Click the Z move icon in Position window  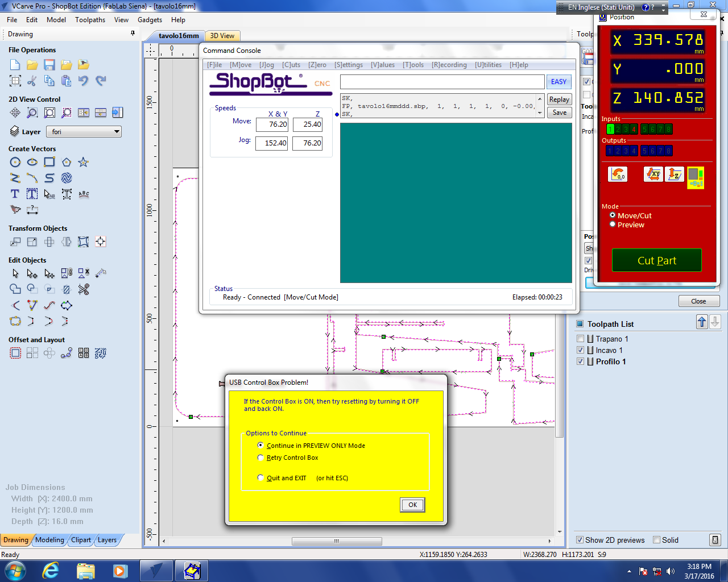click(675, 174)
